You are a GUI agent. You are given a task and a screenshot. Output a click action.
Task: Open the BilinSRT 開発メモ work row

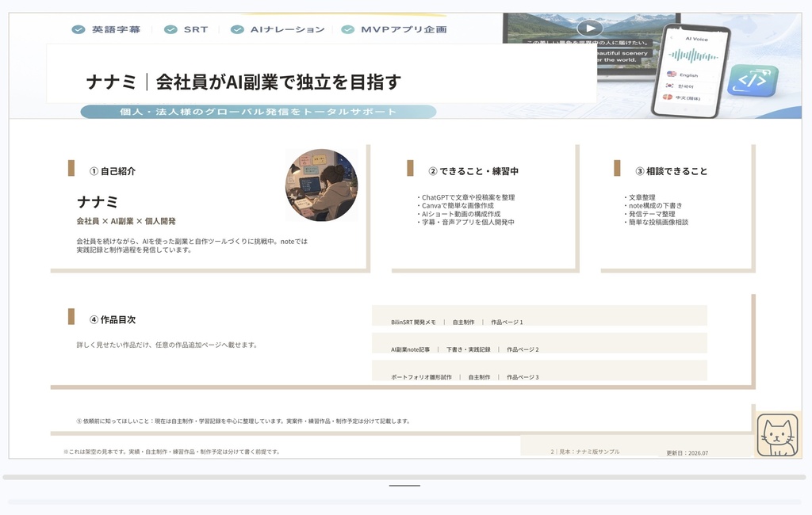[539, 315]
